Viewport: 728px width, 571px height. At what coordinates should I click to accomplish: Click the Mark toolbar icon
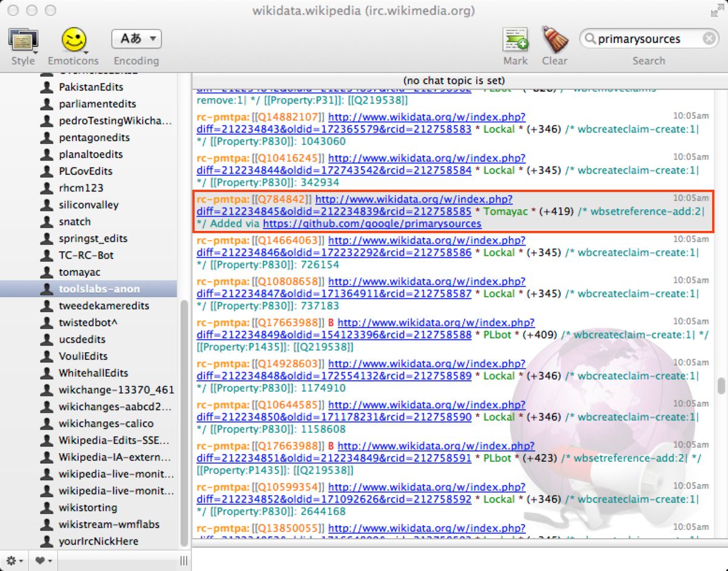coord(515,41)
